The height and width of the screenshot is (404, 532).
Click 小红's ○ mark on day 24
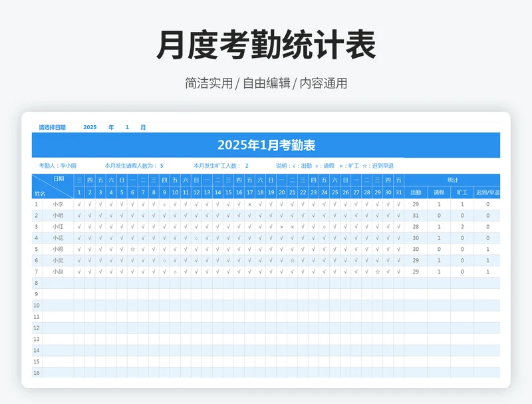pyautogui.click(x=324, y=227)
